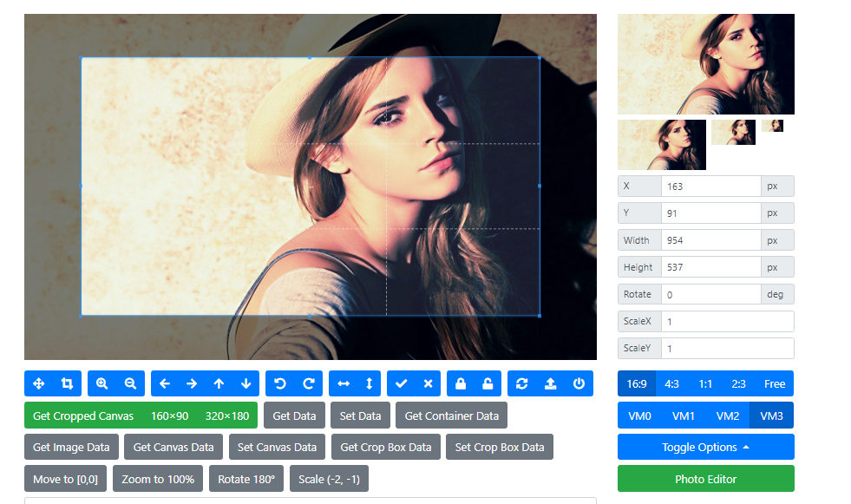The height and width of the screenshot is (504, 851).
Task: Clear crop with X icon
Action: click(x=429, y=383)
